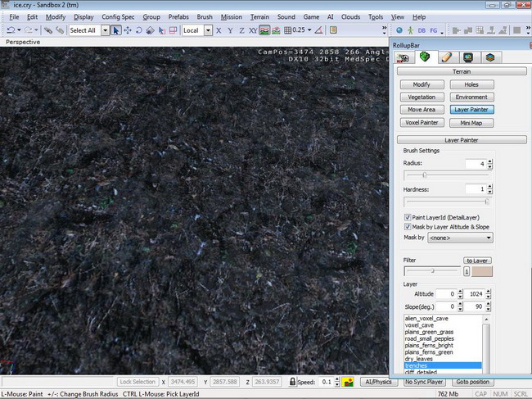532x399 pixels.
Task: Open the Local coordinate system dropdown
Action: click(x=209, y=30)
